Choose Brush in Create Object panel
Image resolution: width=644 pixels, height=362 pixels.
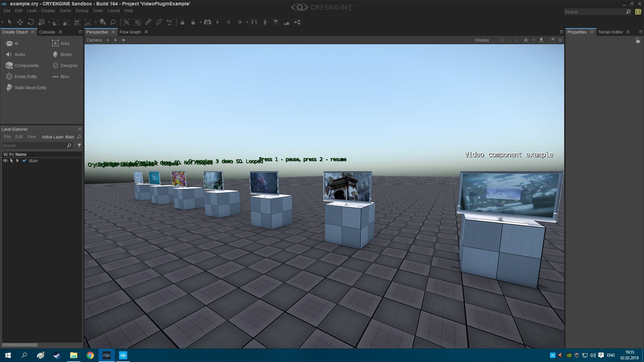pyautogui.click(x=62, y=55)
